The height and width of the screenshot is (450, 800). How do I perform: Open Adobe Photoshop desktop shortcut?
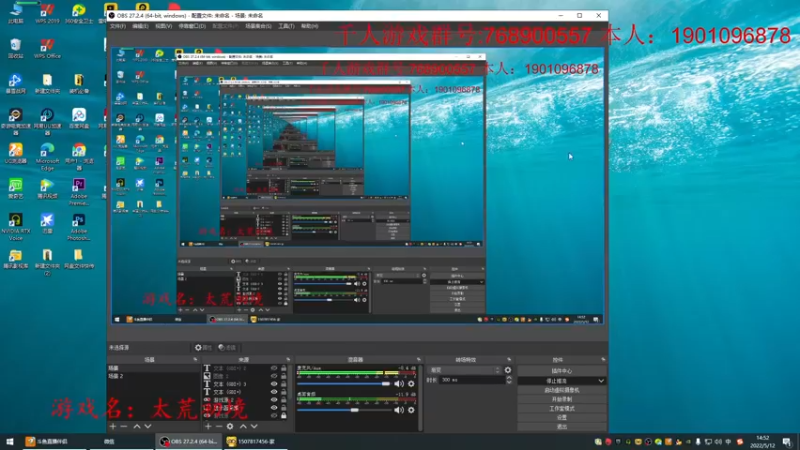click(x=79, y=227)
